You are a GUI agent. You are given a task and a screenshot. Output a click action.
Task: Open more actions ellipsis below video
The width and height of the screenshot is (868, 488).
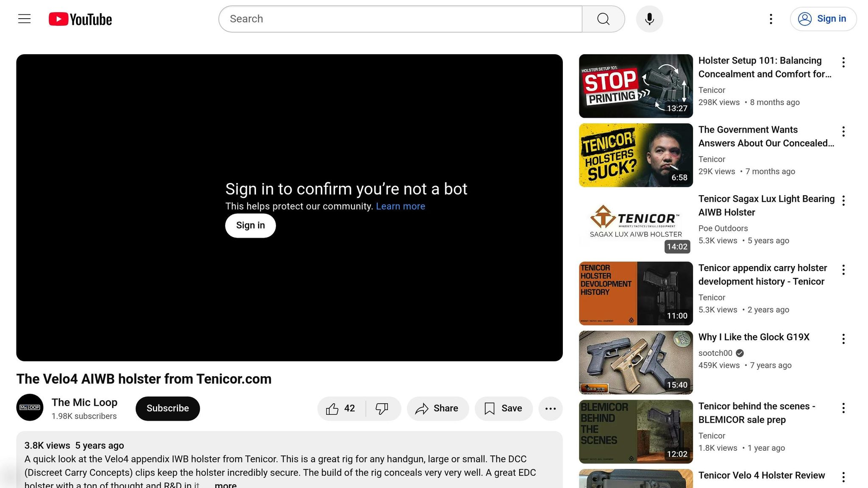(x=551, y=409)
